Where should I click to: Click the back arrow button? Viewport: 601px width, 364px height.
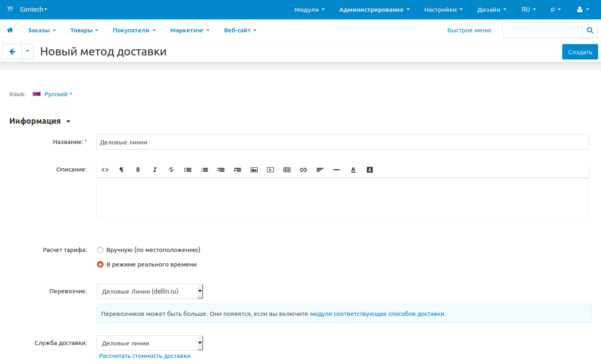tap(12, 52)
